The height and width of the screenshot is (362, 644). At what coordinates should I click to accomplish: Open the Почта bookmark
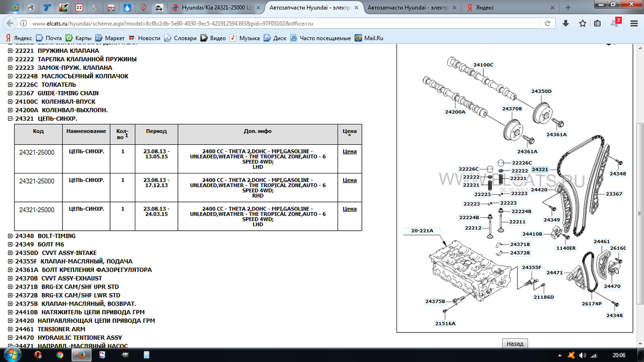tap(49, 38)
